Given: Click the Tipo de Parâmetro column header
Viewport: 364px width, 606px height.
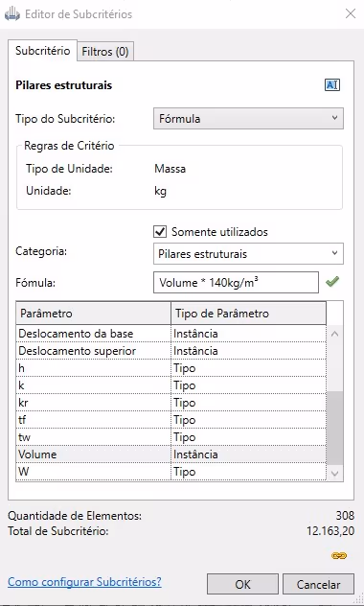Looking at the screenshot, I should pos(249,313).
